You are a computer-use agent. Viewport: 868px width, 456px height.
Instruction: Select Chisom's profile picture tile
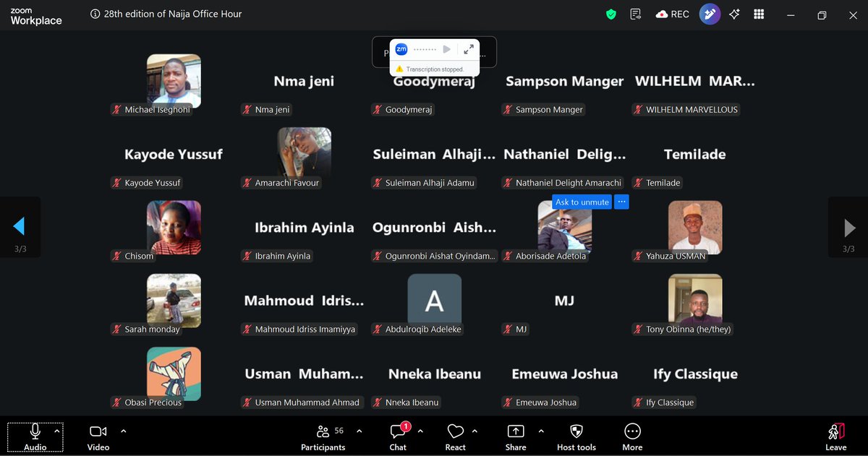[174, 227]
